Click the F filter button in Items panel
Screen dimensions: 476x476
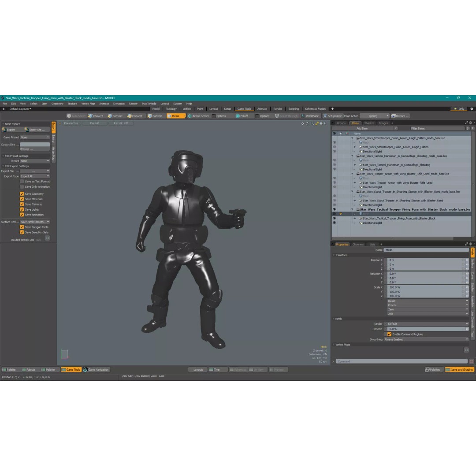point(472,128)
